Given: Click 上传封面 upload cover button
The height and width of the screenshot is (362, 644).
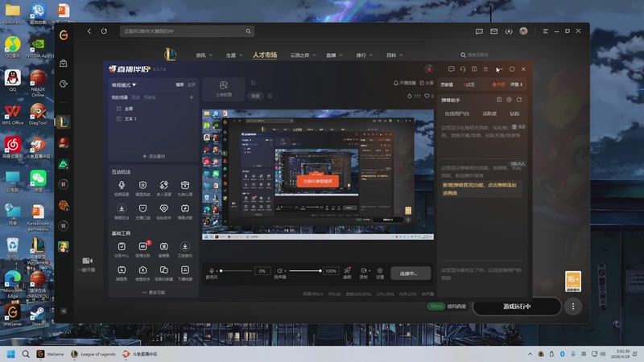Looking at the screenshot, I should 224,88.
